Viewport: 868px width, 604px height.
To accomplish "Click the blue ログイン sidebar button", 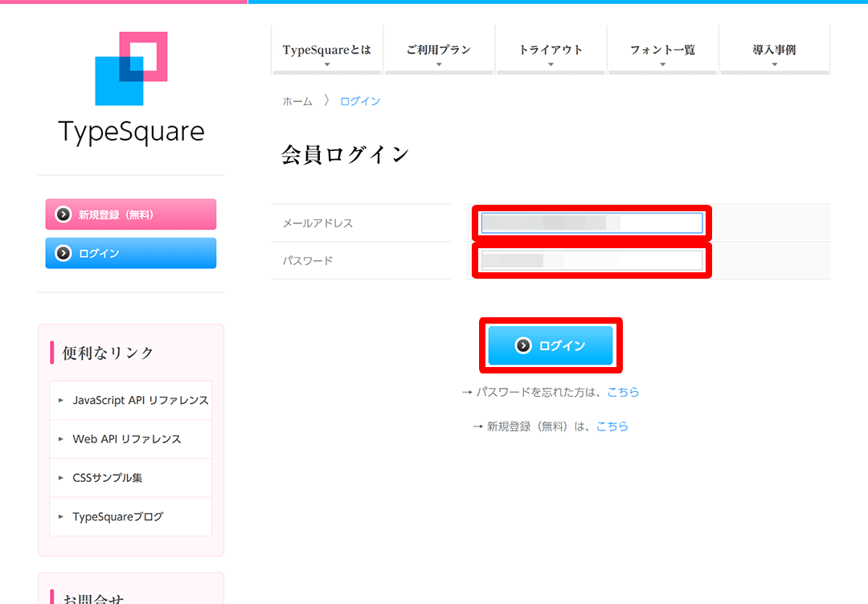I will [x=131, y=253].
